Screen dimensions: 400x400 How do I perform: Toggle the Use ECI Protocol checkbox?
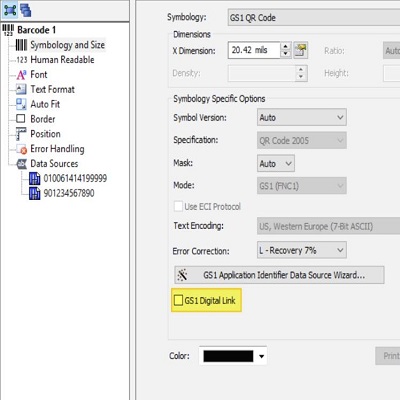tap(178, 206)
